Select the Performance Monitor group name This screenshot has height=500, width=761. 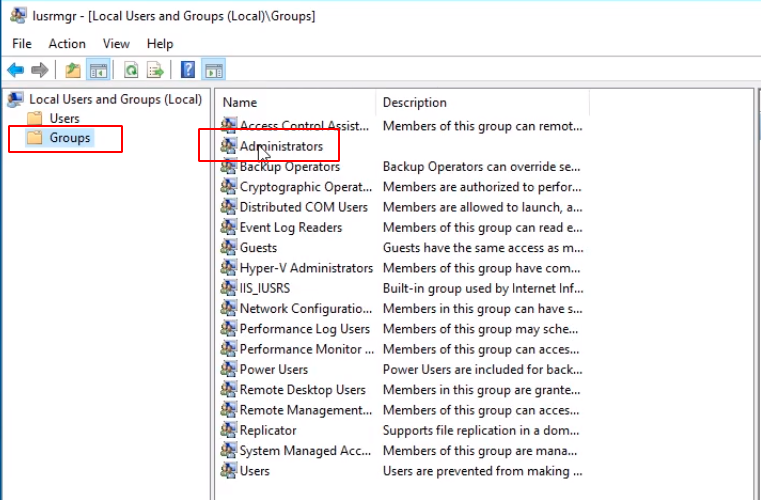click(x=307, y=350)
